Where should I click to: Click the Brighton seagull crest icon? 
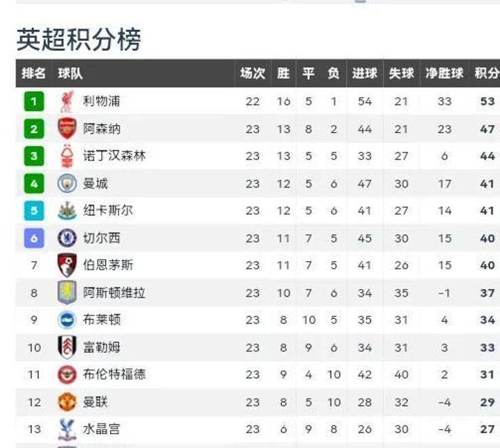coord(67,320)
